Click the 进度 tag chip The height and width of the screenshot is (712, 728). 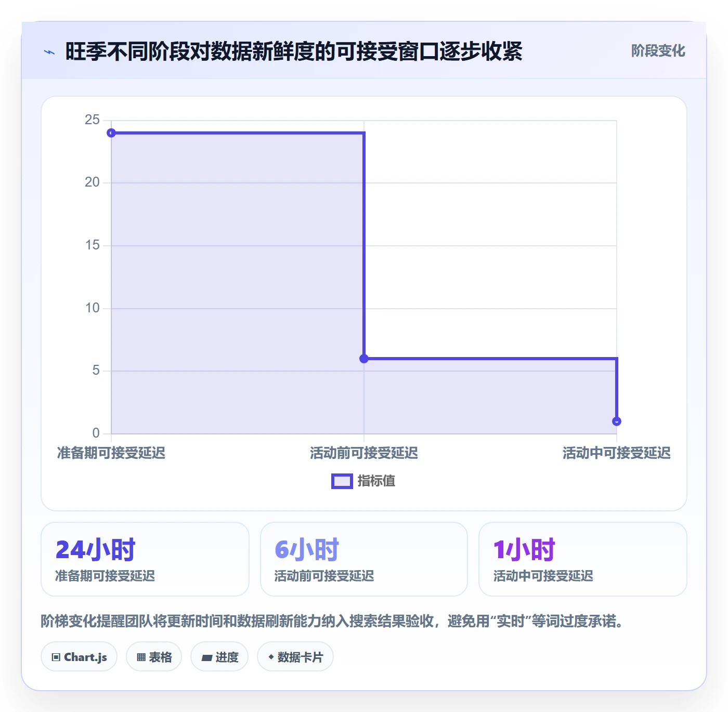(219, 657)
